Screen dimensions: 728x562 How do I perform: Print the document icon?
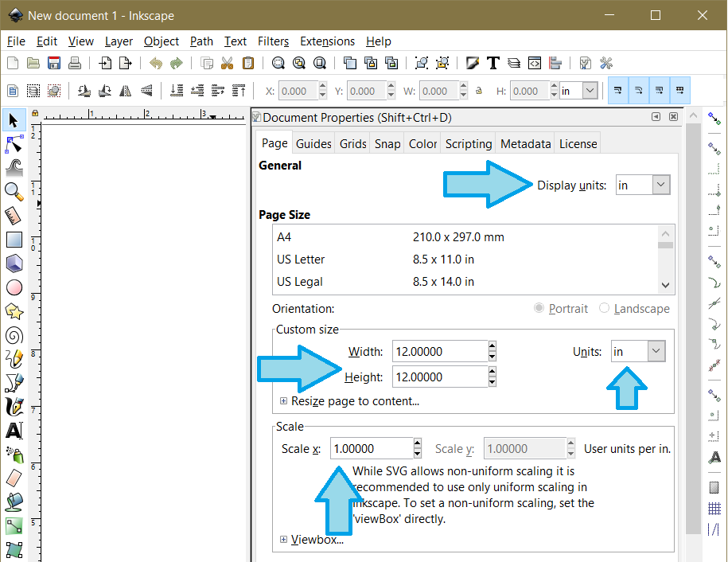tap(74, 63)
